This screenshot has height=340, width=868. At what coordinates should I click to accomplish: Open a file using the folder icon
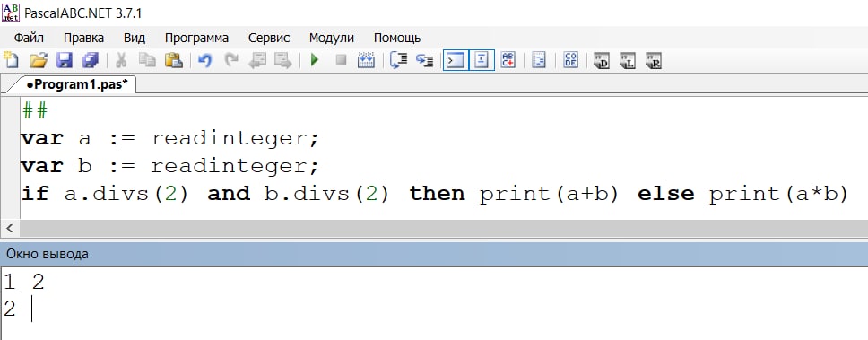[x=39, y=60]
